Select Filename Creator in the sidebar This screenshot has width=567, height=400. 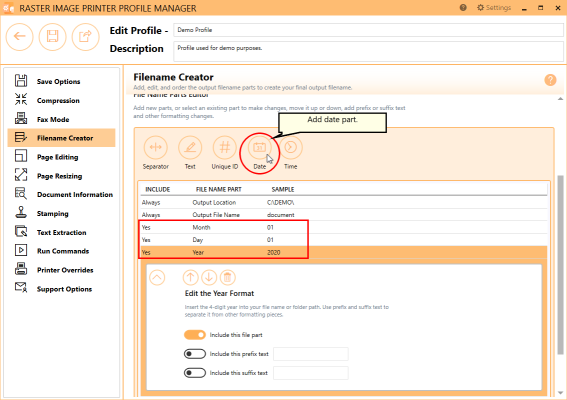click(x=61, y=138)
